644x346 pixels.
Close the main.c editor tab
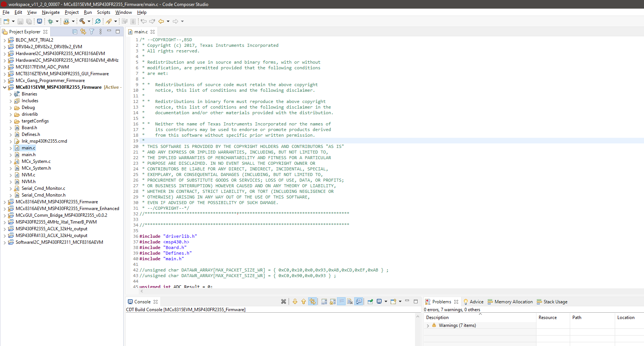pos(153,32)
